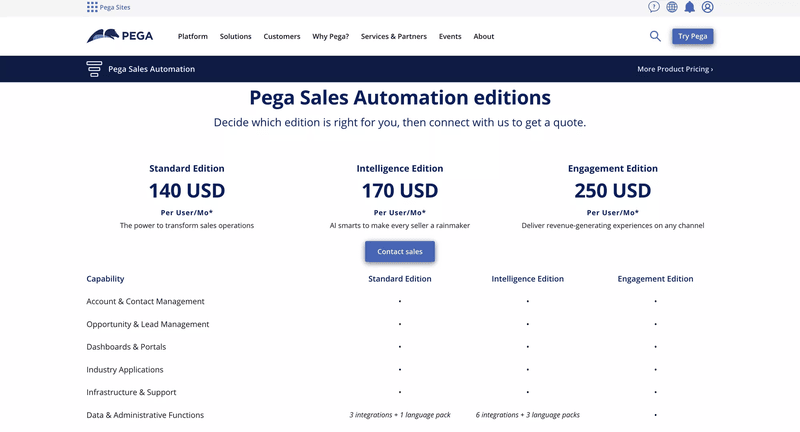800x432 pixels.
Task: Click '3 integrations + 1 language pack' cell
Action: point(400,415)
